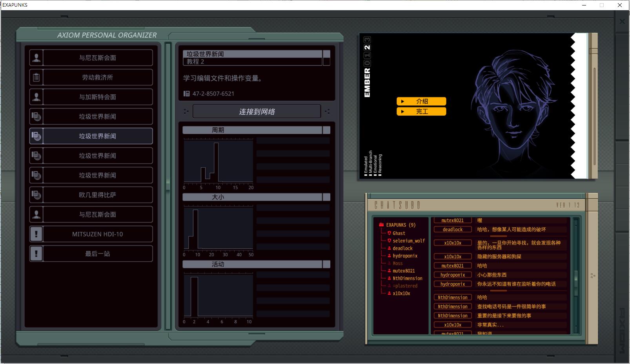Click the 活动 histogram chart
Image resolution: width=630 pixels, height=364 pixels.
point(218,296)
